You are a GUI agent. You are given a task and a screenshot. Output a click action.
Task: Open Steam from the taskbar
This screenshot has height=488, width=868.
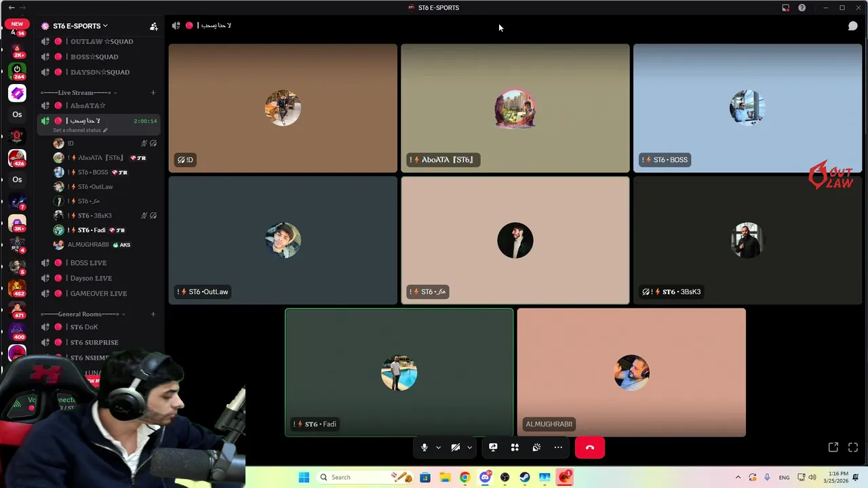tap(525, 477)
